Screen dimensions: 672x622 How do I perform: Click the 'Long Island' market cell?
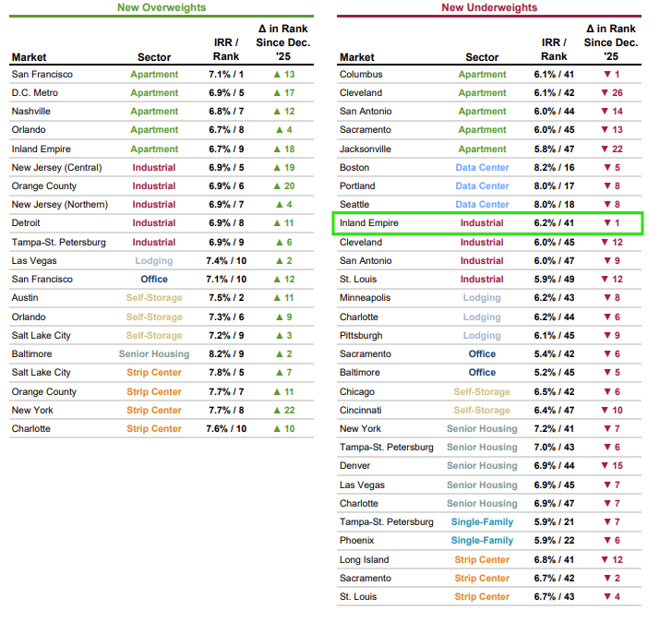[364, 559]
